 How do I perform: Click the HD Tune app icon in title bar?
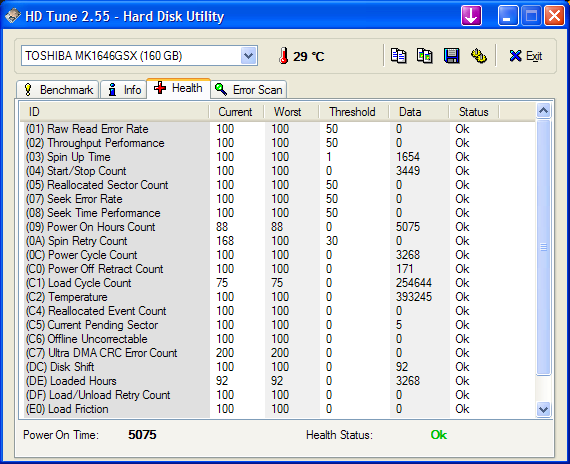click(x=13, y=16)
